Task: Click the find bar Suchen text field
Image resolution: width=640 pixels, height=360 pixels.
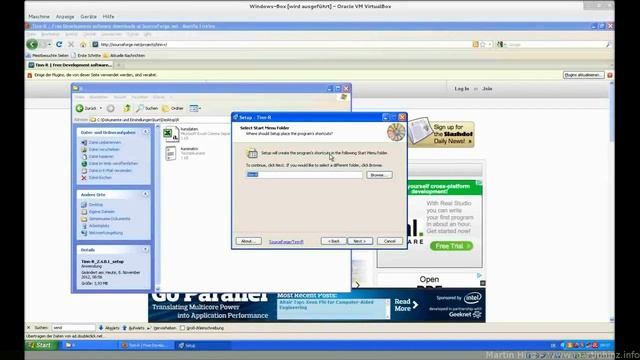Action: tap(73, 328)
